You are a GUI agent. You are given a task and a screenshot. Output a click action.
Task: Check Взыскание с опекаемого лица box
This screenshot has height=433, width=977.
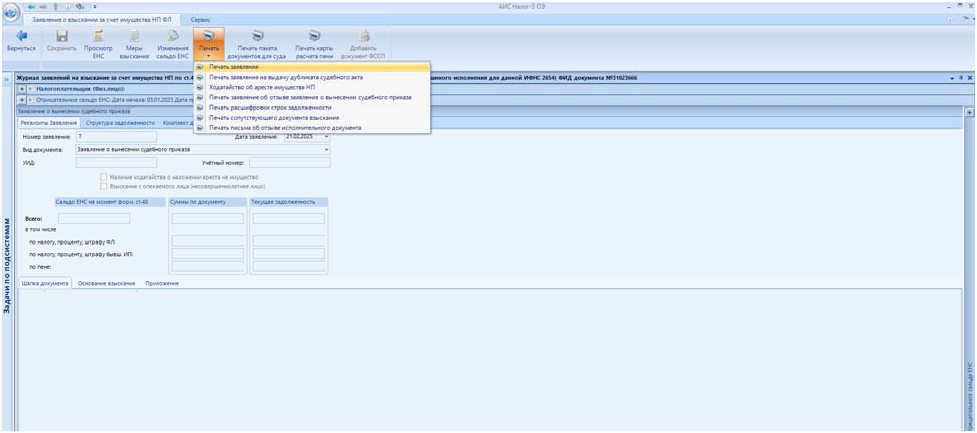coord(104,186)
